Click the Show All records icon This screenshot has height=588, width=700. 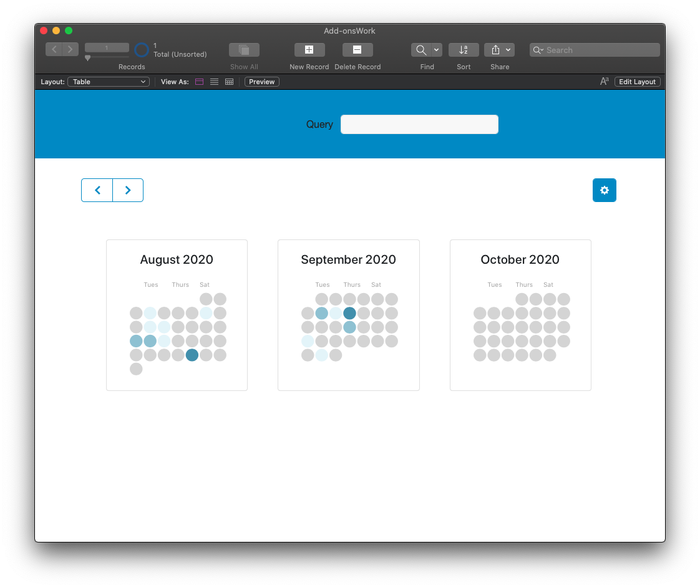click(x=244, y=49)
